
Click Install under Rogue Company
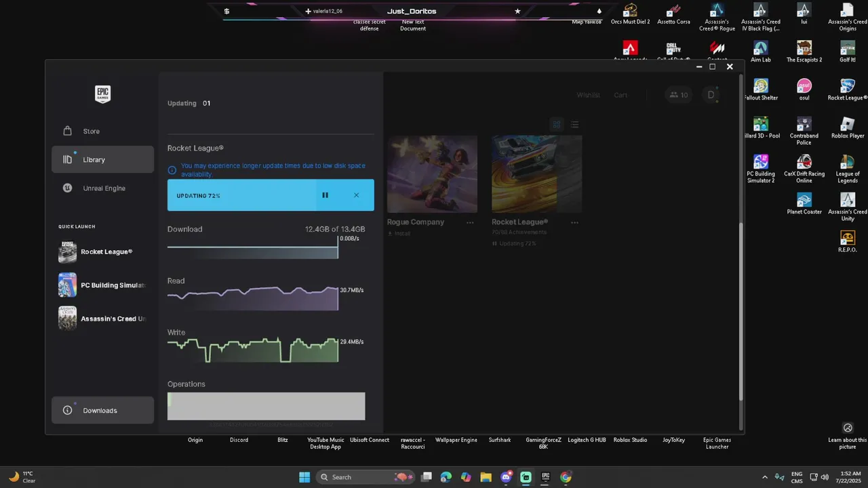pyautogui.click(x=399, y=233)
